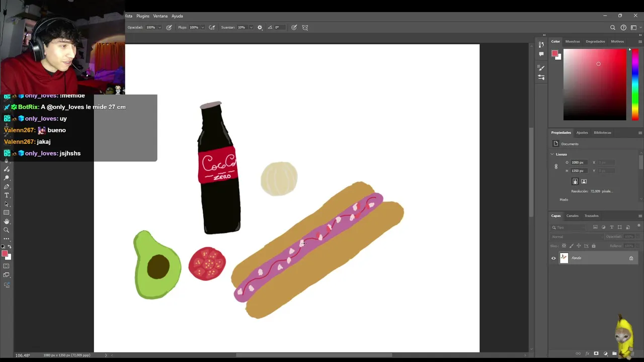Open the Opacidad dropdown arrow

tap(159, 27)
